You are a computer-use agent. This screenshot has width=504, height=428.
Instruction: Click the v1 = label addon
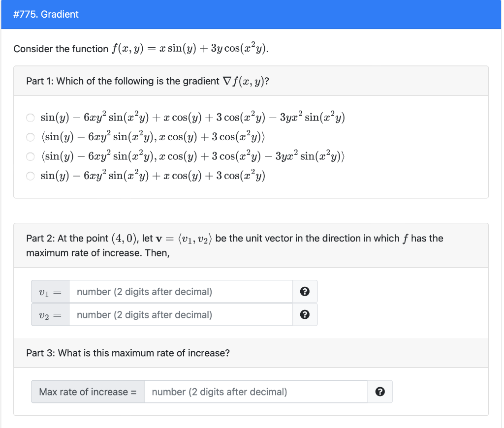pyautogui.click(x=50, y=291)
